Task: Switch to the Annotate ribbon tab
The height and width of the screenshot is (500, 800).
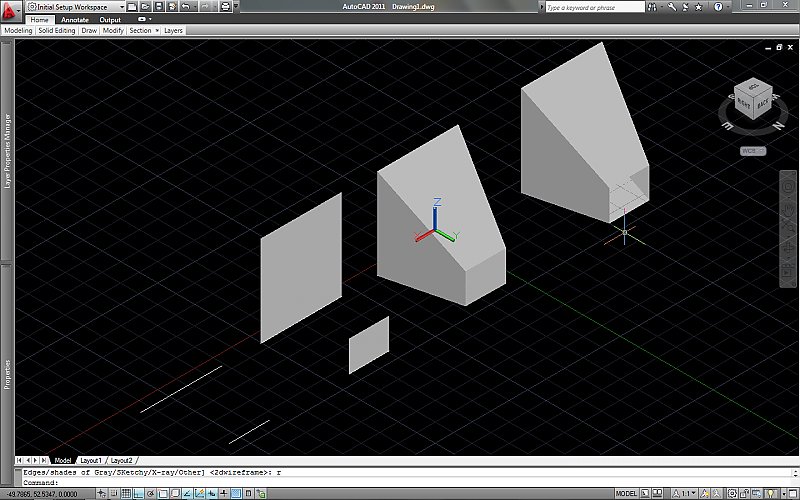Action: pyautogui.click(x=74, y=19)
